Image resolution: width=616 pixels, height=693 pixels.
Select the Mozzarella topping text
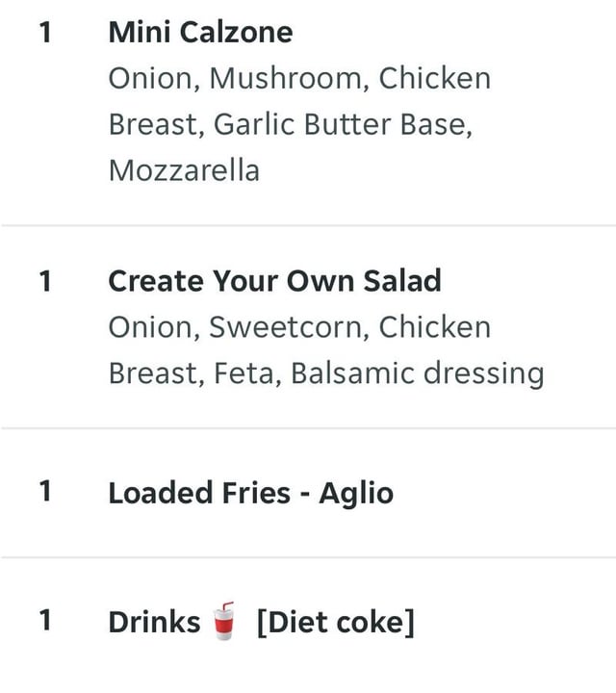[x=184, y=170]
